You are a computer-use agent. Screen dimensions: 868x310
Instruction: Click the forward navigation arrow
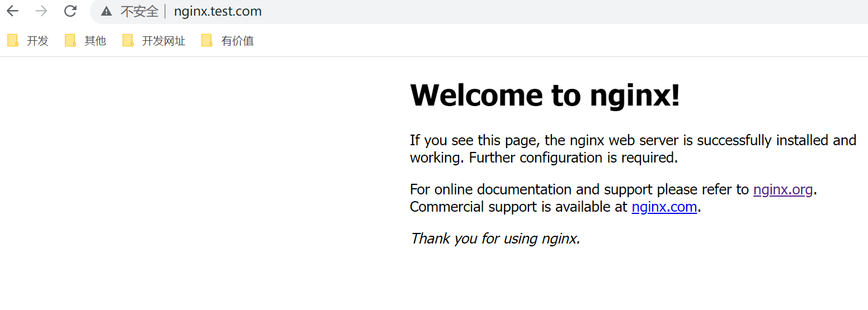41,11
